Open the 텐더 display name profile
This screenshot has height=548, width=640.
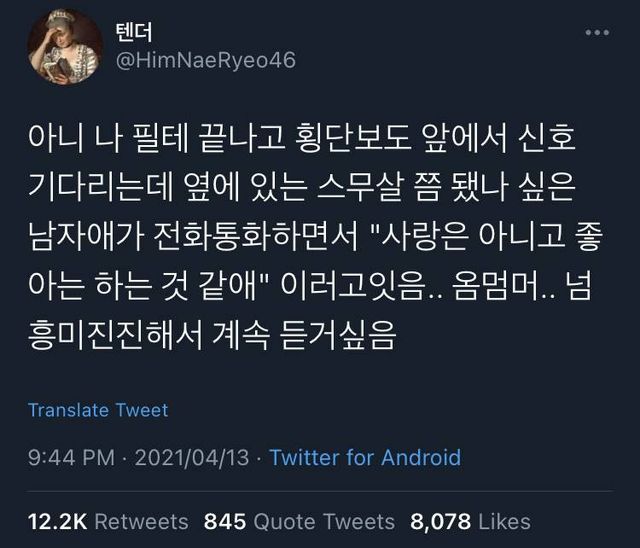coord(134,32)
